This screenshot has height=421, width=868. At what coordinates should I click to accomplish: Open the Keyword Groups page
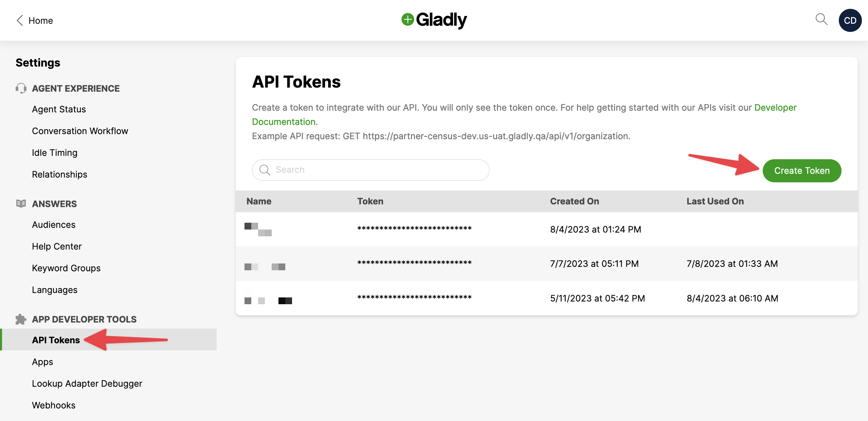coord(66,268)
